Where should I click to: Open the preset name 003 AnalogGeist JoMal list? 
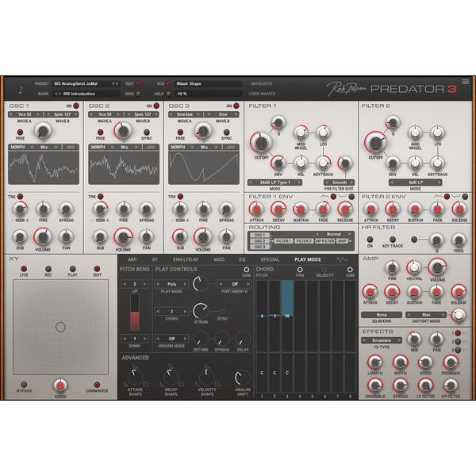pos(82,84)
